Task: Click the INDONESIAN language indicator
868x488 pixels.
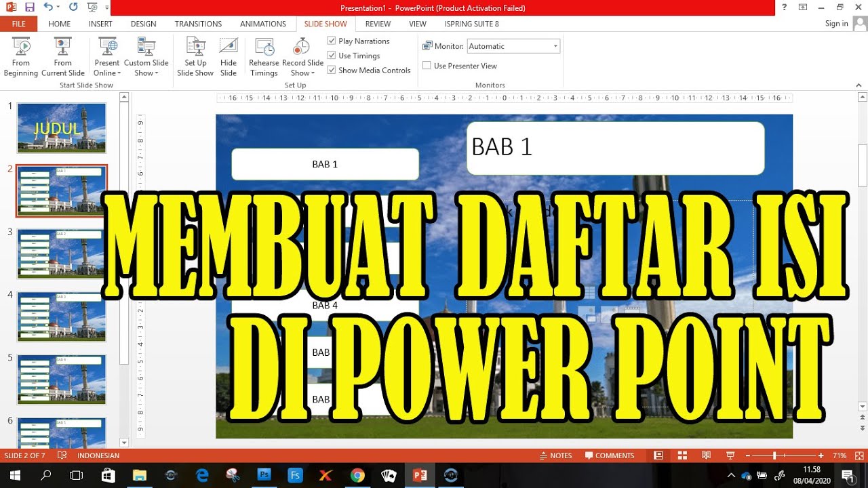Action: [x=98, y=455]
